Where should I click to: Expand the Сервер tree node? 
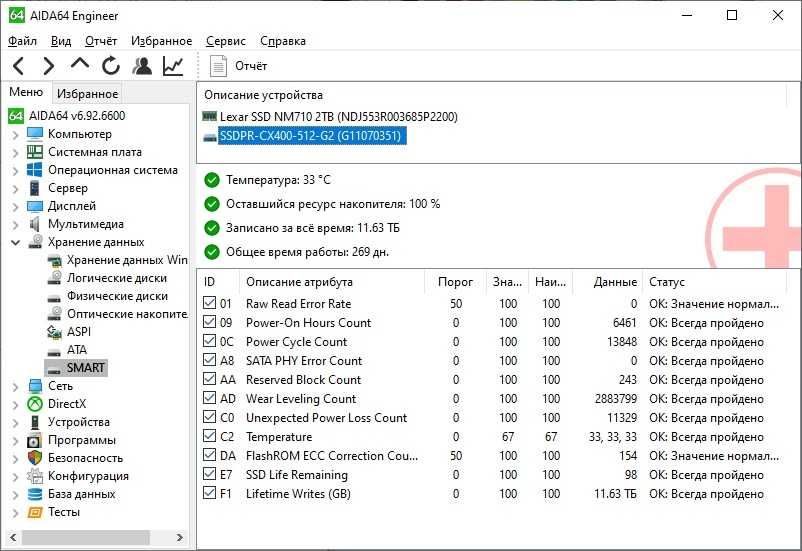click(15, 189)
